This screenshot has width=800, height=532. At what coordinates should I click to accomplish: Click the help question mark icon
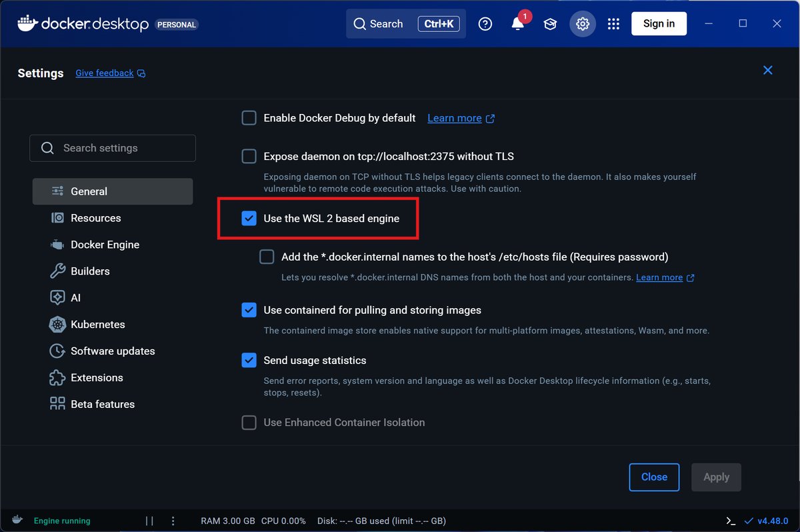click(x=485, y=24)
